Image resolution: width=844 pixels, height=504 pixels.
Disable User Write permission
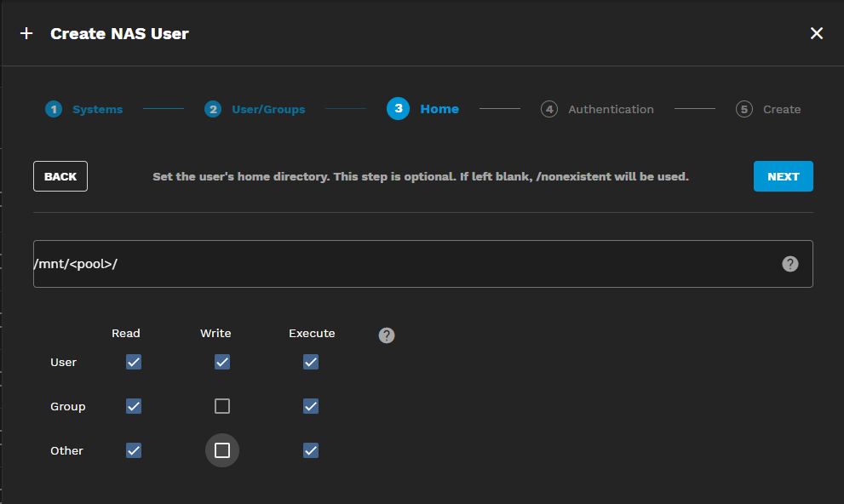tap(222, 362)
